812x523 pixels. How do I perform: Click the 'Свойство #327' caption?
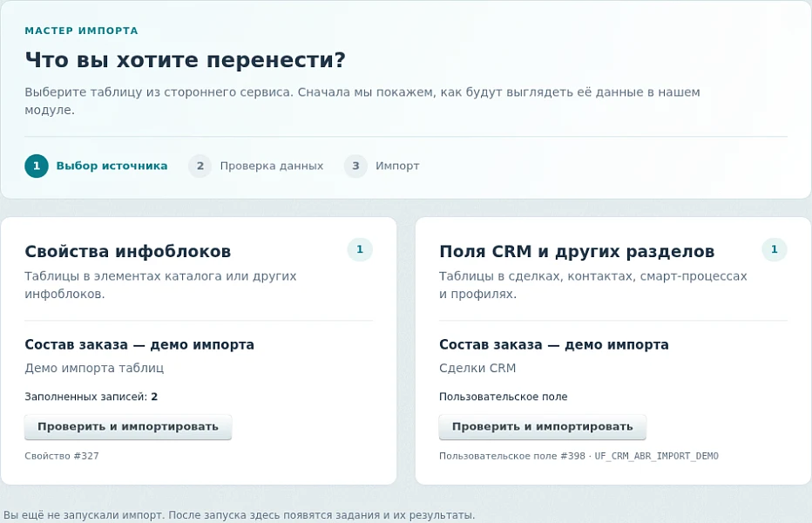[62, 456]
